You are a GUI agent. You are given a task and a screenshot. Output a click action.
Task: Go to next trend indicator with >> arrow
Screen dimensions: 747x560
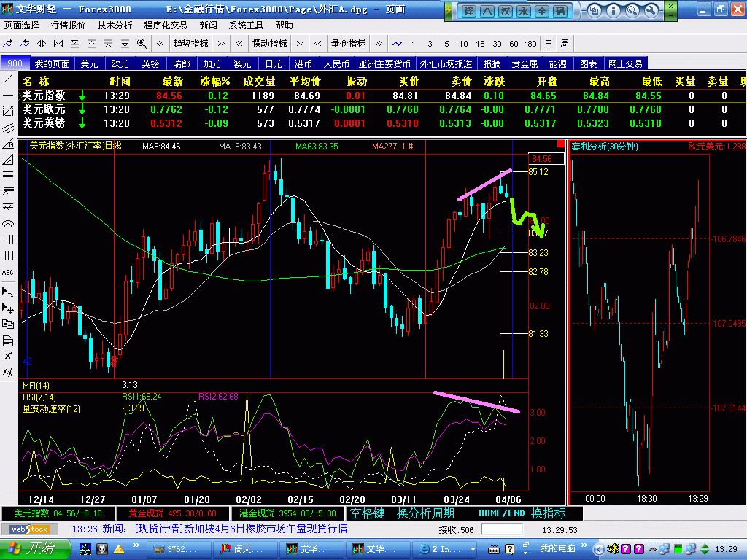221,44
